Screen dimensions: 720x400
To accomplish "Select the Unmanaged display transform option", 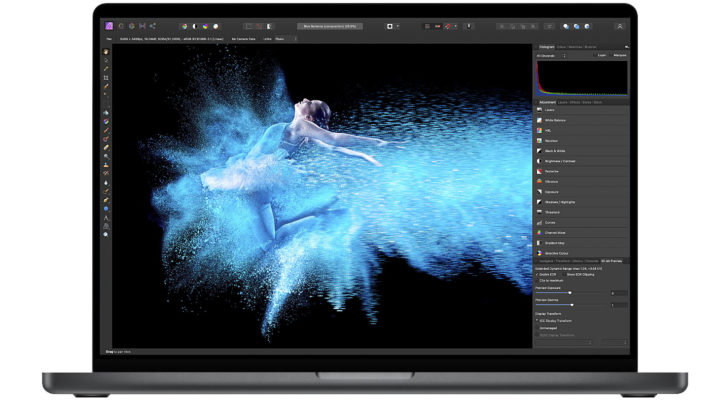I will (x=537, y=328).
